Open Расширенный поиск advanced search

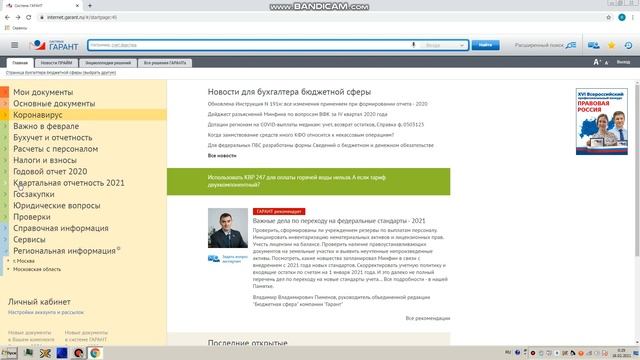click(545, 45)
